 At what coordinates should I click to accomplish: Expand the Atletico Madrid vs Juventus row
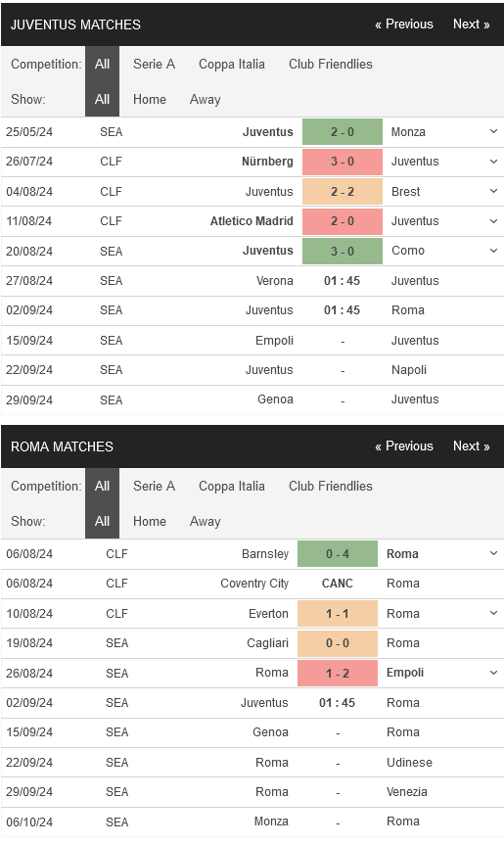point(493,221)
